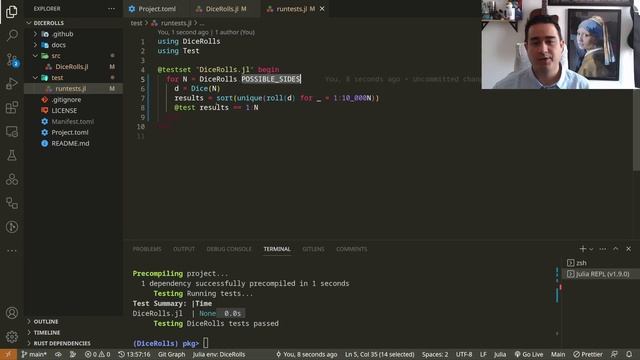
Task: Switch to the Debug Console tab
Action: point(229,249)
